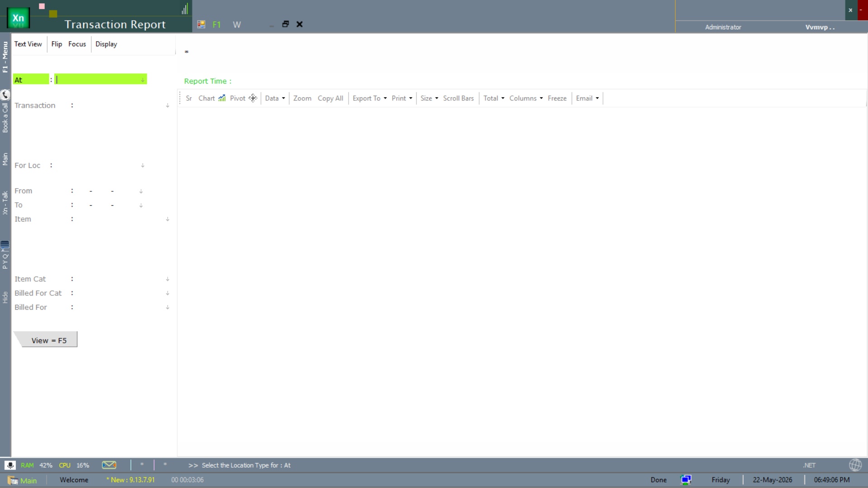Click the pink square indicator in header
Viewport: 868px width, 488px height.
[42, 6]
